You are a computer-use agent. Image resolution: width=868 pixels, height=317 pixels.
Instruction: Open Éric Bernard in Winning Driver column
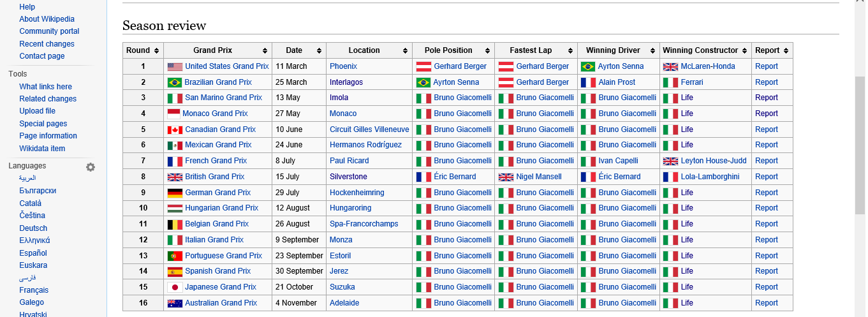click(x=620, y=177)
